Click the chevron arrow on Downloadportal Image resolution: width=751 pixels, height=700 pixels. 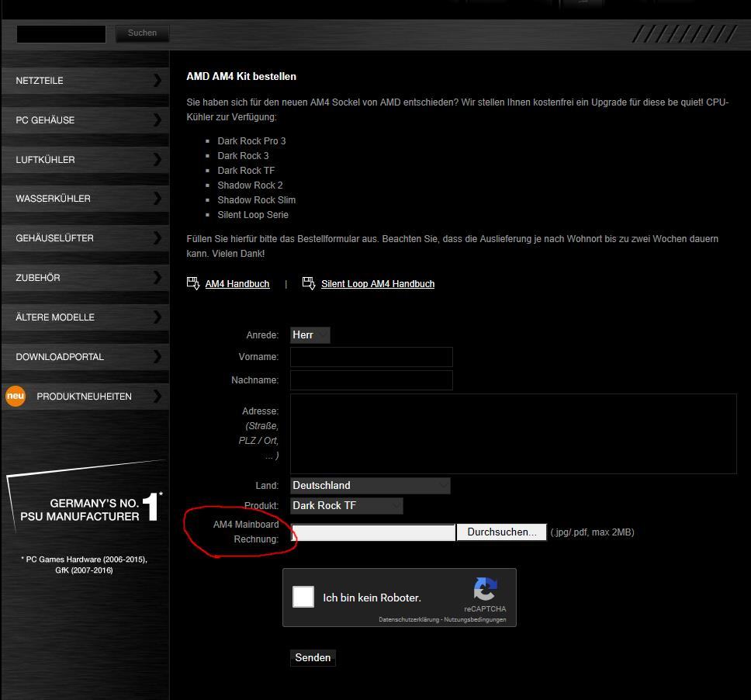tap(157, 356)
